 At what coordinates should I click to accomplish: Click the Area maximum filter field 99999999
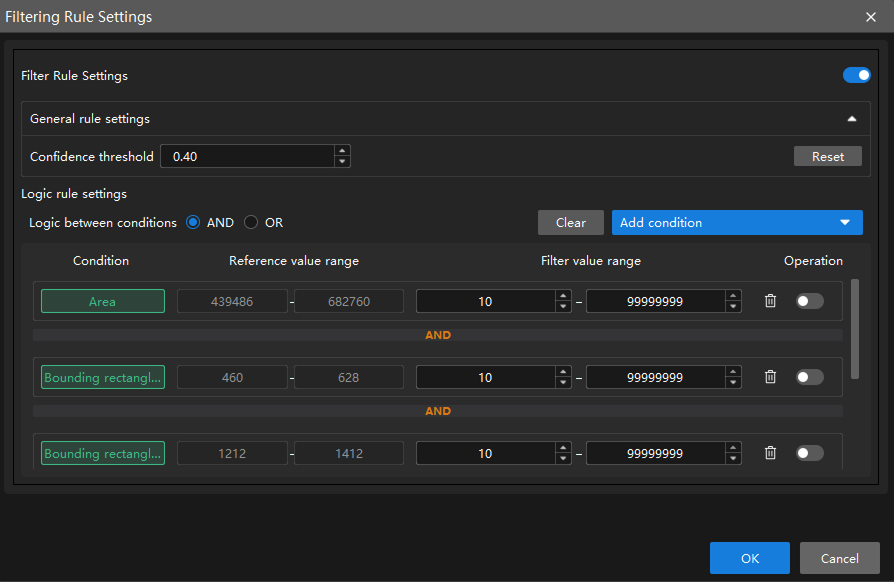[x=656, y=301]
